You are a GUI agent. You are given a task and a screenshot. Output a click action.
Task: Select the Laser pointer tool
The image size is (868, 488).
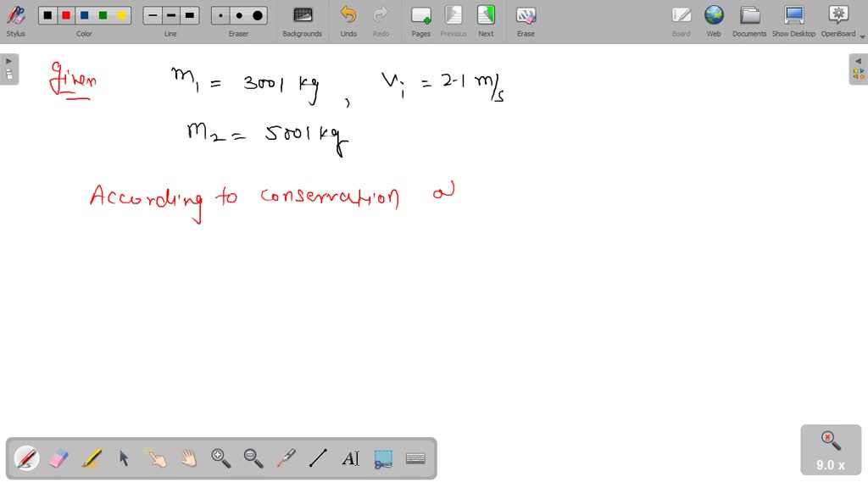286,458
